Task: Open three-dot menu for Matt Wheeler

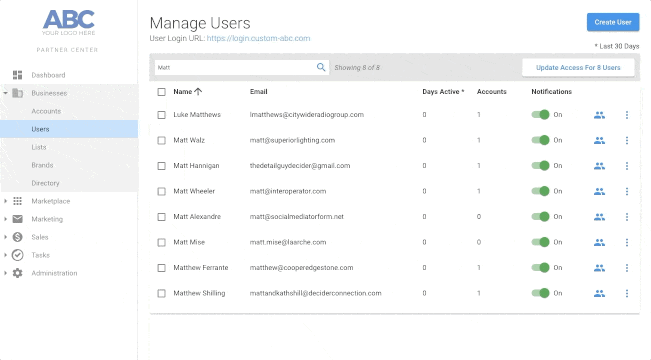Action: pos(627,191)
